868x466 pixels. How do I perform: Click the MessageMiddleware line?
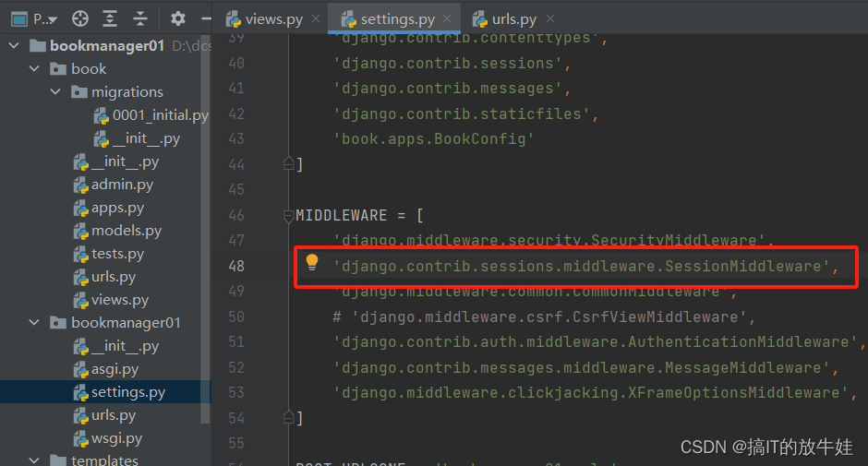586,368
